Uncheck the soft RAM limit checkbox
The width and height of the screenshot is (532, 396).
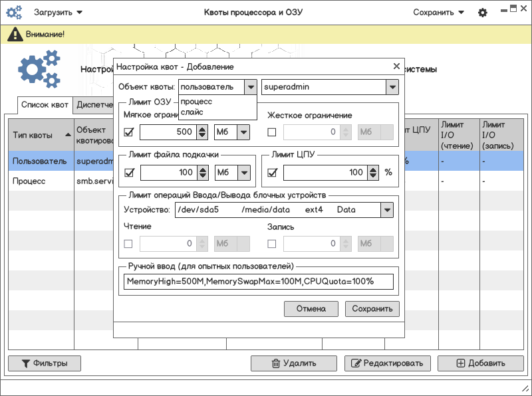pyautogui.click(x=129, y=132)
